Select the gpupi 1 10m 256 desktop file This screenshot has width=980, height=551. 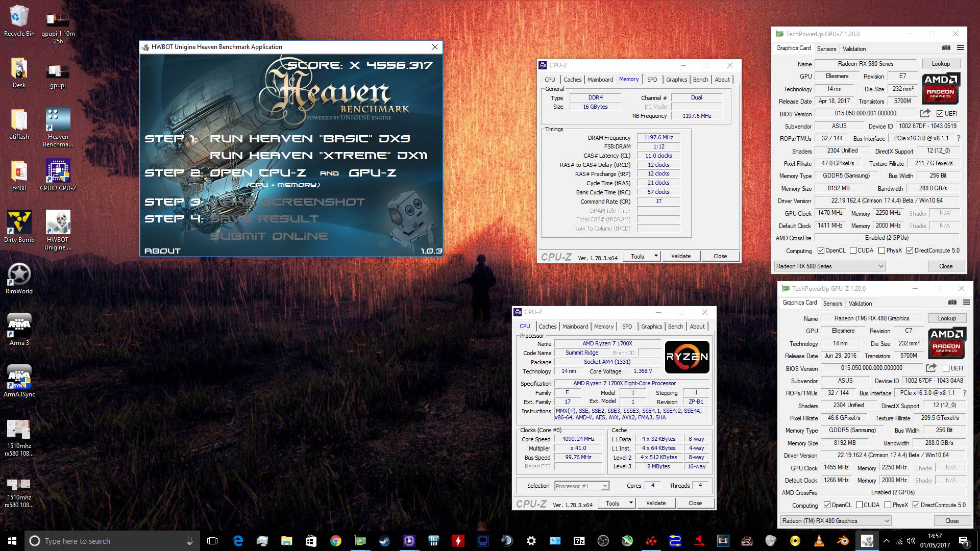[x=58, y=27]
